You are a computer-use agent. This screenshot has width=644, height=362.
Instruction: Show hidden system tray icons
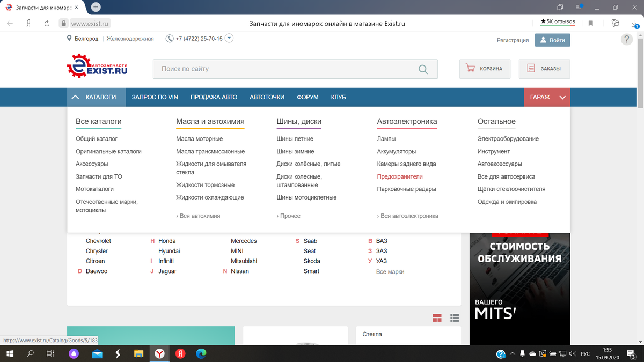click(x=513, y=353)
